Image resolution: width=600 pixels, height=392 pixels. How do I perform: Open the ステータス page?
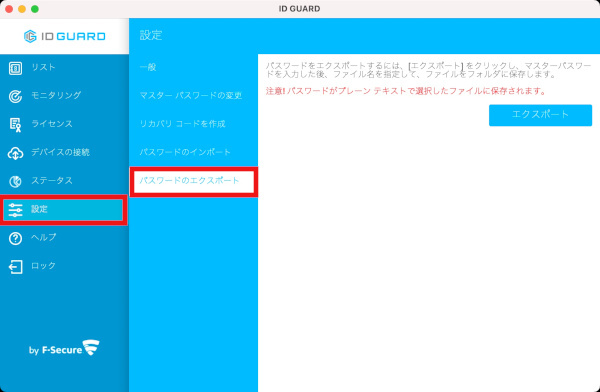[64, 181]
